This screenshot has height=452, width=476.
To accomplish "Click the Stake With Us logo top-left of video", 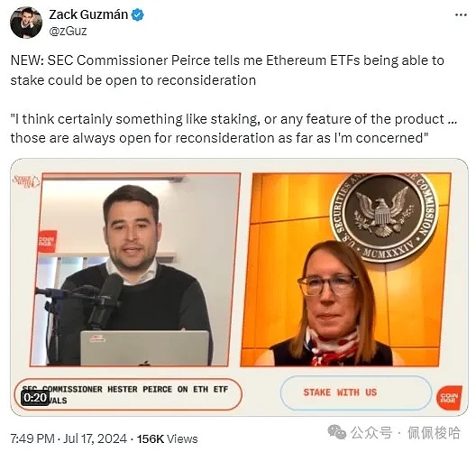I will 26,181.
